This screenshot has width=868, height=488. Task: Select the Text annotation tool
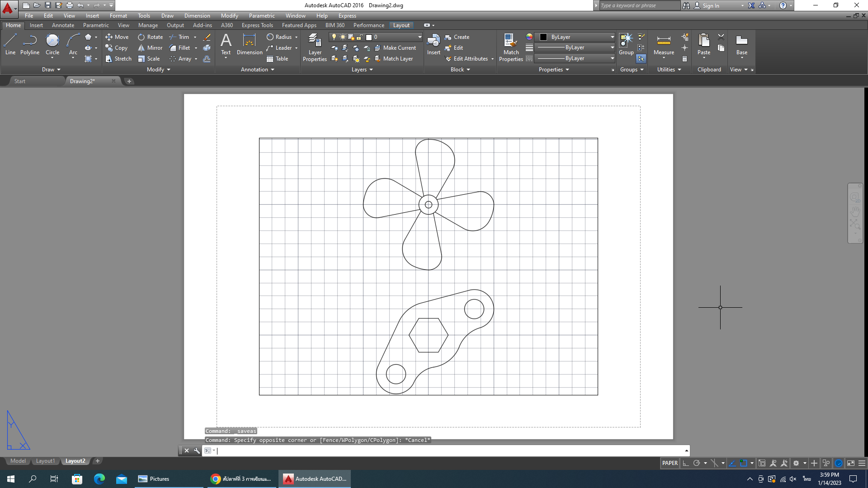[x=226, y=44]
